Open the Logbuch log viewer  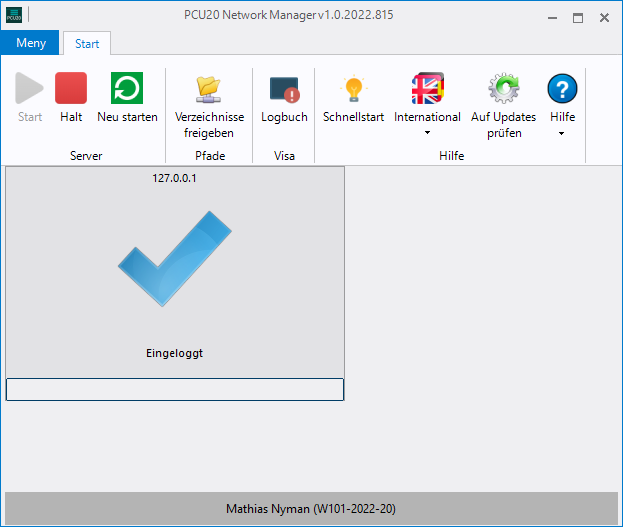click(284, 89)
